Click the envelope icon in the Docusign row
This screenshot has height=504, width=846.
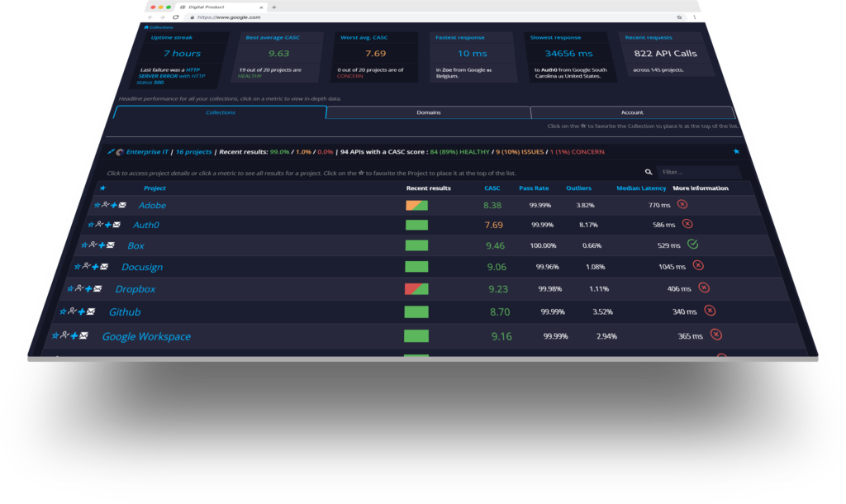point(104,267)
